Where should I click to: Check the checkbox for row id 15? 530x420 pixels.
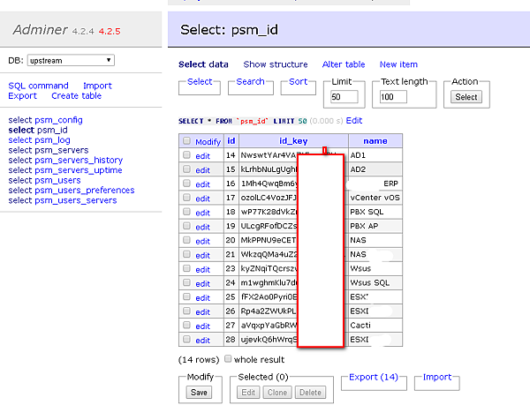186,169
